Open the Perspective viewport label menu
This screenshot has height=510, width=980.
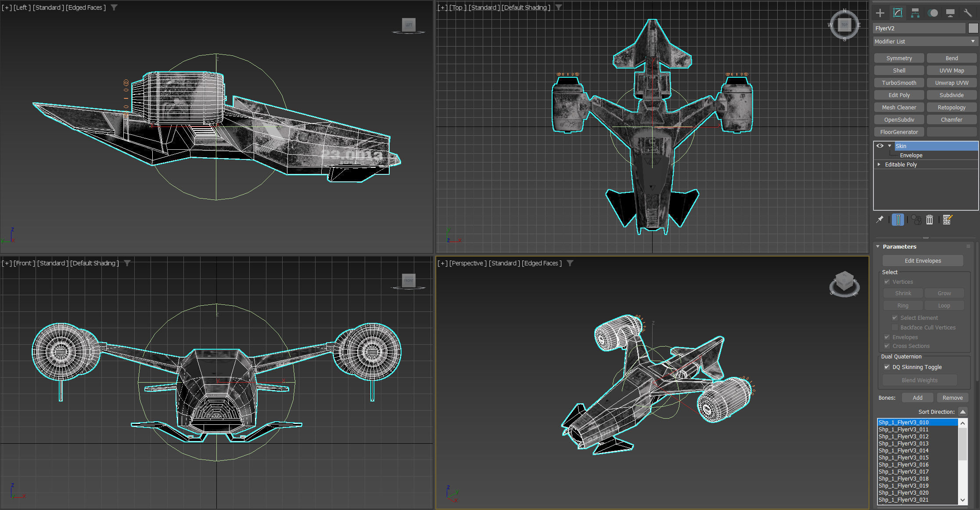tap(467, 263)
